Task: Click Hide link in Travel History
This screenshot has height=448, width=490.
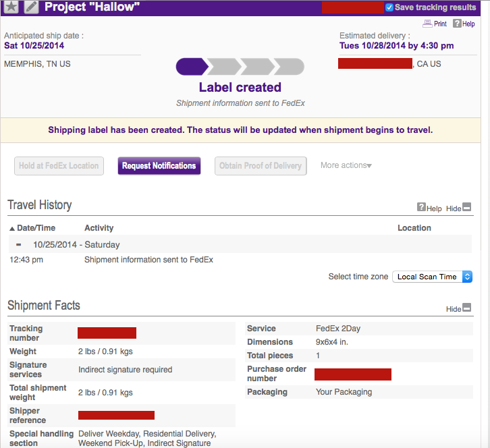Action: pos(454,208)
